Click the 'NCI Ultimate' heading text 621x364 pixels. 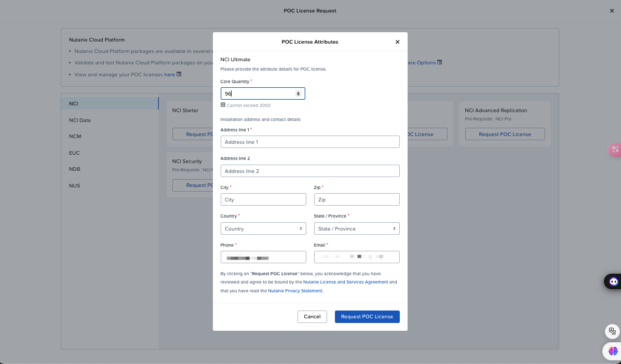click(x=235, y=59)
